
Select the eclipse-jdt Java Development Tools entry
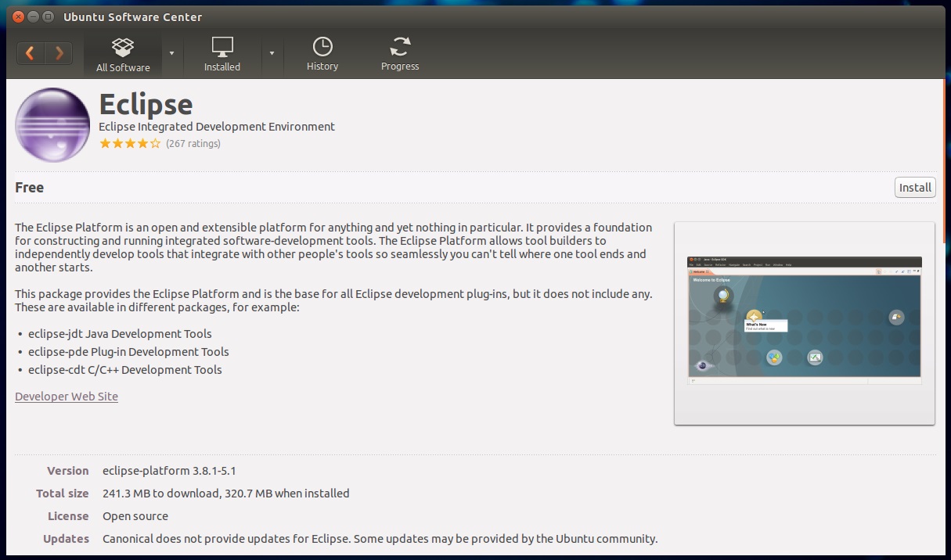click(x=119, y=333)
